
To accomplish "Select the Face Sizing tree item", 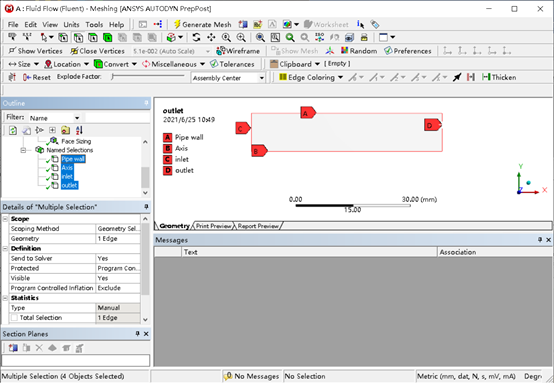I will (76, 141).
